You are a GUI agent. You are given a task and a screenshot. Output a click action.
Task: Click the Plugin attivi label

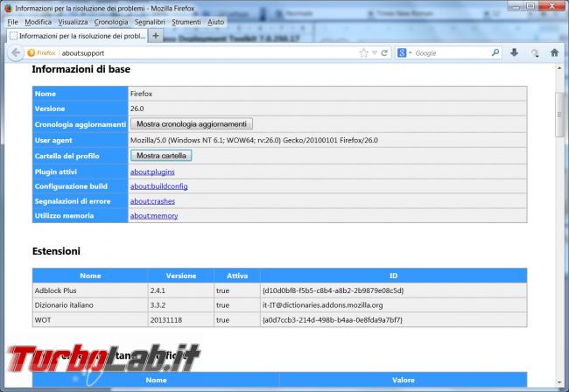tap(55, 171)
